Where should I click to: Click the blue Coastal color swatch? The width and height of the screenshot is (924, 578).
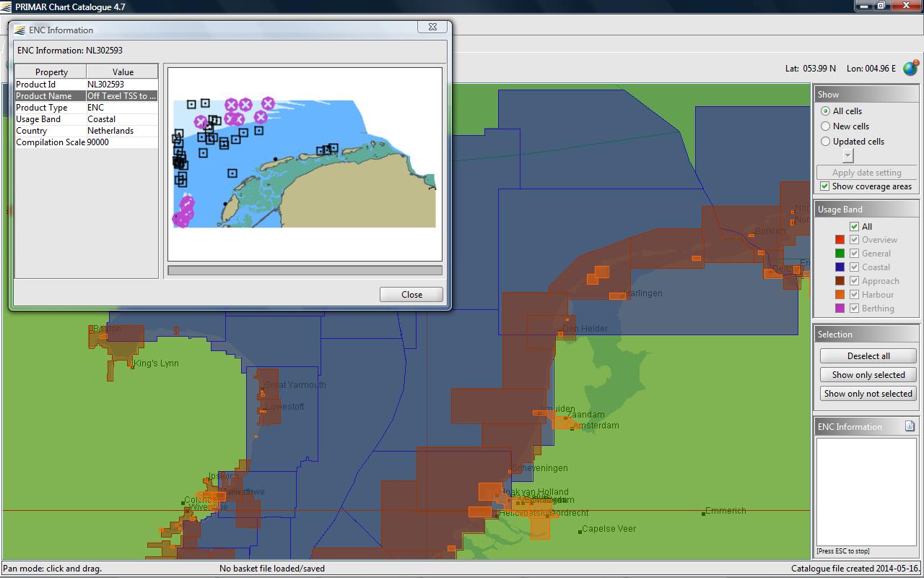coord(840,267)
